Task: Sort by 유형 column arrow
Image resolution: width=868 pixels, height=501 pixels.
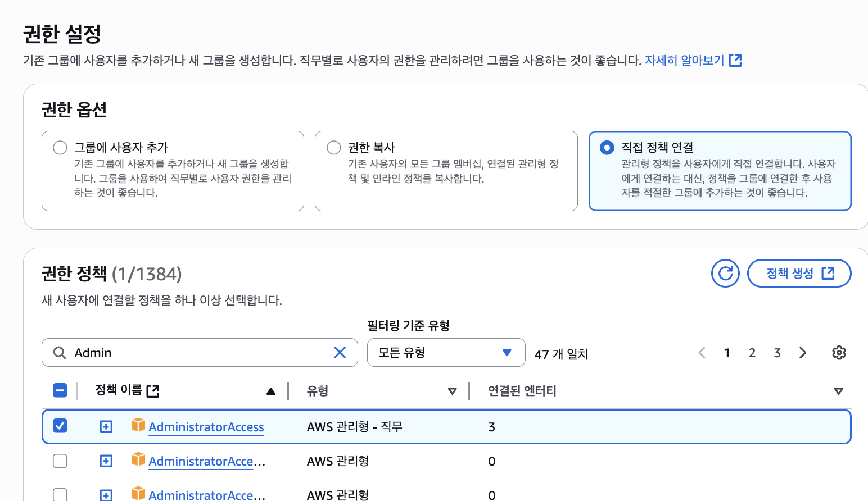Action: 452,391
